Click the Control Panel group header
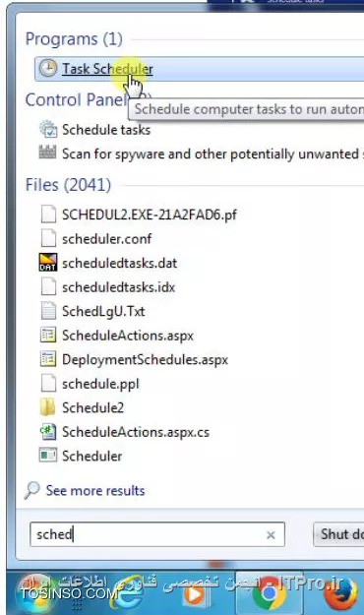 point(77,100)
